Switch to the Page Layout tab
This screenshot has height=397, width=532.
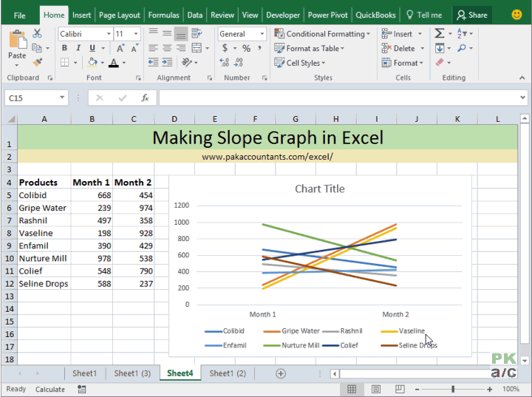click(x=120, y=16)
